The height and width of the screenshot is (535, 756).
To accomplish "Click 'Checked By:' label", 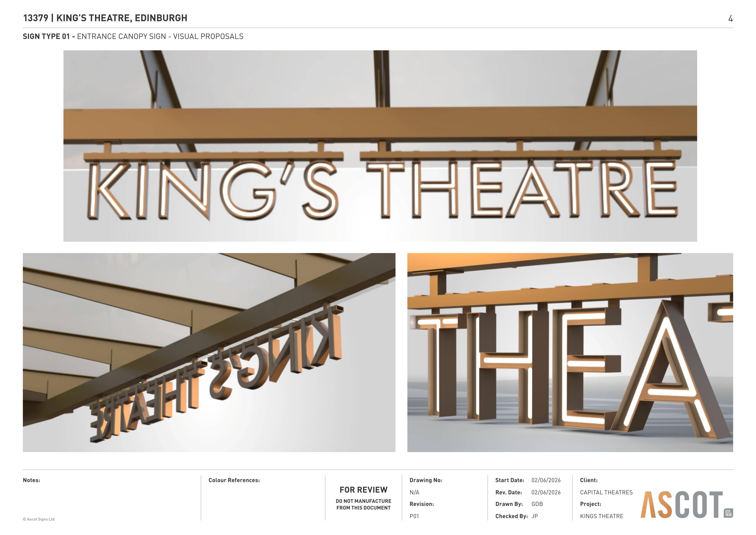I will (x=512, y=516).
